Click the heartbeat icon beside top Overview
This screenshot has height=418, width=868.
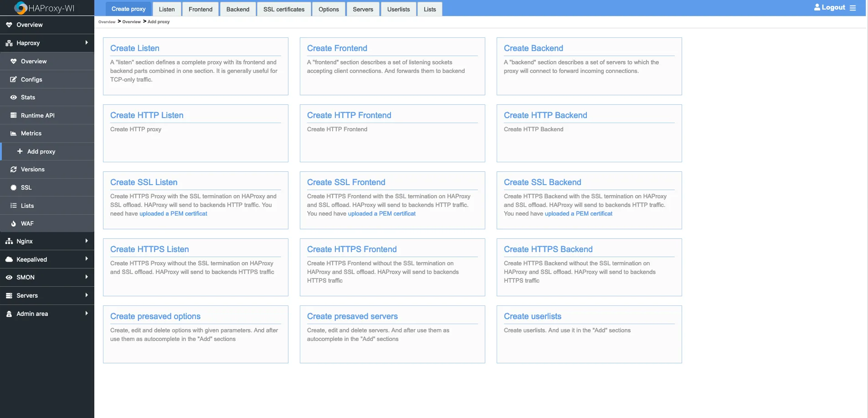9,25
